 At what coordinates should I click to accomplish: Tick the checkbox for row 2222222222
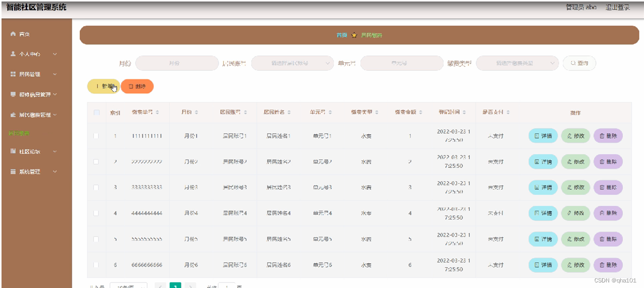pyautogui.click(x=97, y=162)
